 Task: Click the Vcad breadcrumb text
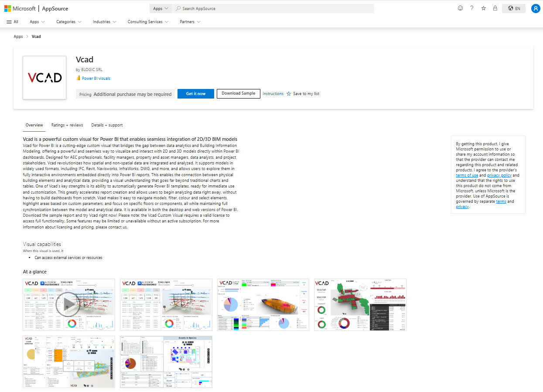[x=36, y=37]
